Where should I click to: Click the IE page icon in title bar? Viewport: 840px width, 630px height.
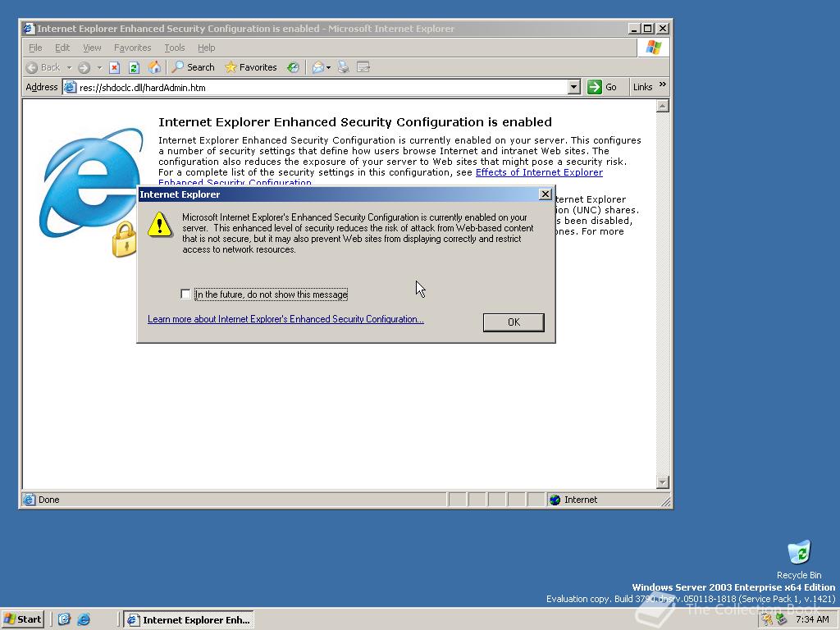(29, 29)
